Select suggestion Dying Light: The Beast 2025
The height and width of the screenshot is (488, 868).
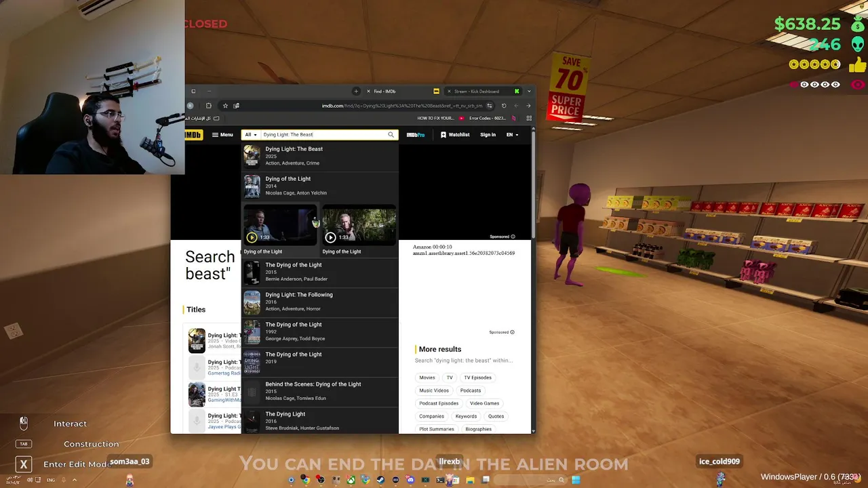(319, 156)
